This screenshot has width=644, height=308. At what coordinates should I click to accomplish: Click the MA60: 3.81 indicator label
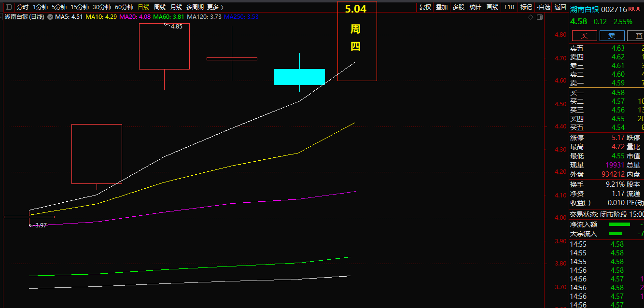(x=169, y=17)
